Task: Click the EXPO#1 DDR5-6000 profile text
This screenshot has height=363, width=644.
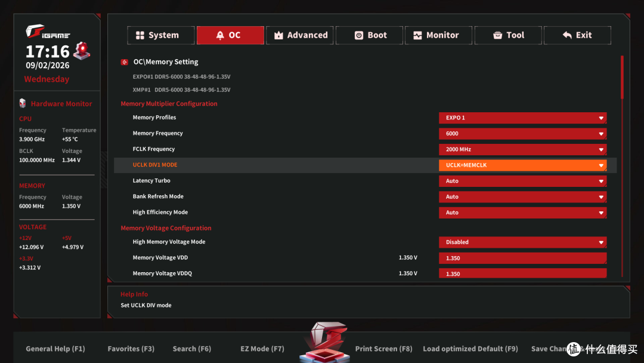Action: click(x=181, y=77)
